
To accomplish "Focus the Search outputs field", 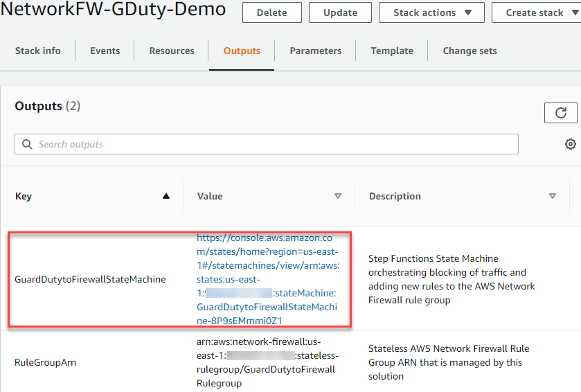I will coord(267,144).
